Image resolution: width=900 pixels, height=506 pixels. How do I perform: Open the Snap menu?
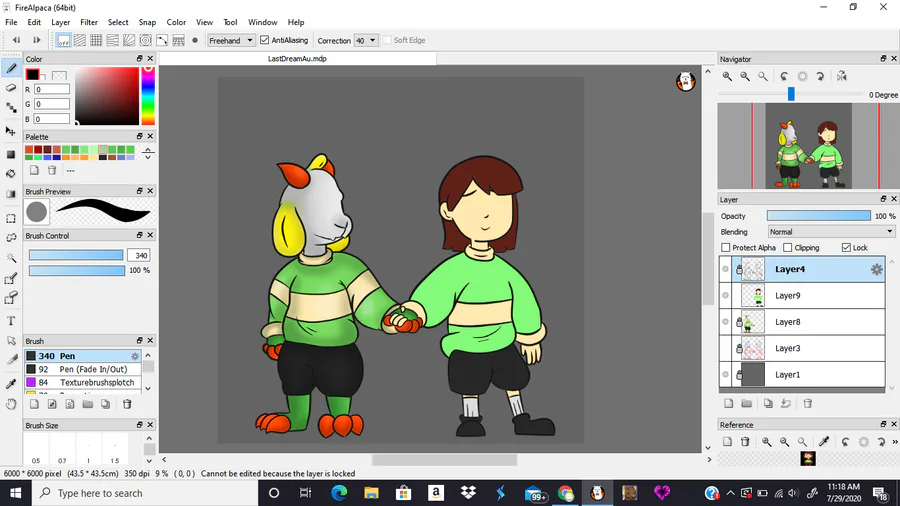[148, 22]
